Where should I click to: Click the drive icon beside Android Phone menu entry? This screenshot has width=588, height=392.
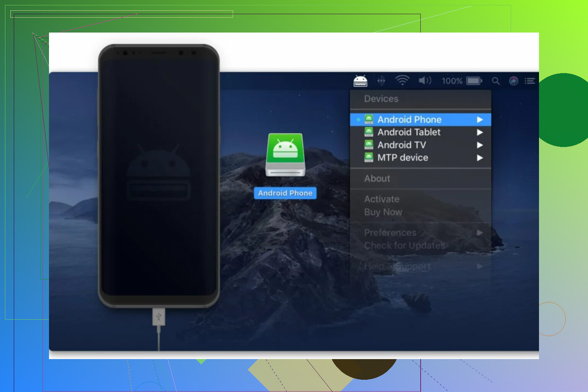369,119
